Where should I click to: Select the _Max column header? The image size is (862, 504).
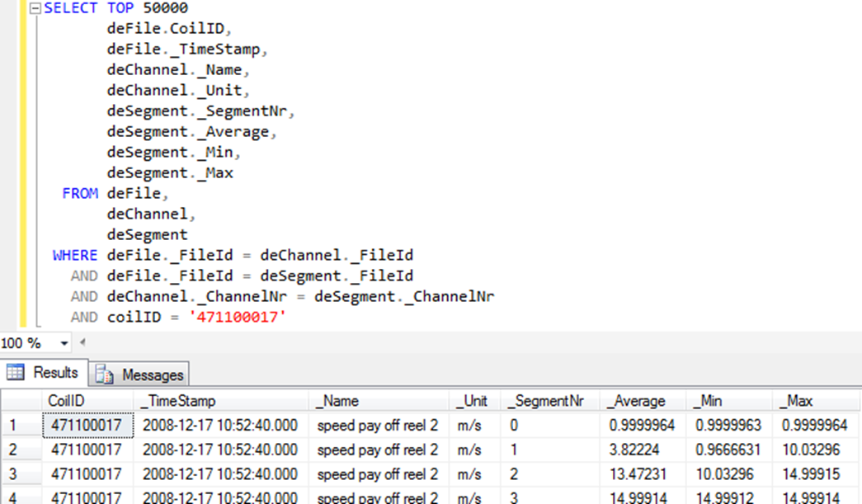(816, 401)
